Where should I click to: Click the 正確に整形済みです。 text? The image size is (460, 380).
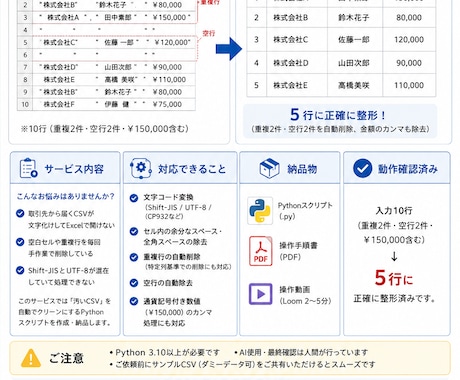[395, 298]
